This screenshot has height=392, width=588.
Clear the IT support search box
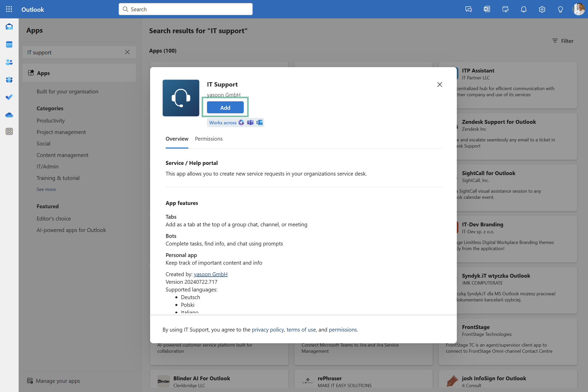pos(127,52)
